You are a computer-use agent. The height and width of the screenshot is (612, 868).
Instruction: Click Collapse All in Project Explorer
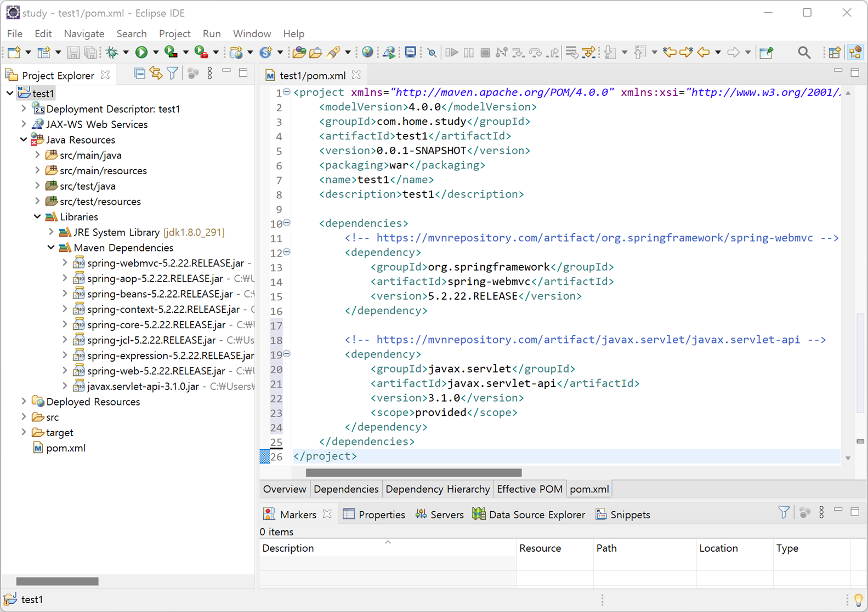pyautogui.click(x=140, y=73)
